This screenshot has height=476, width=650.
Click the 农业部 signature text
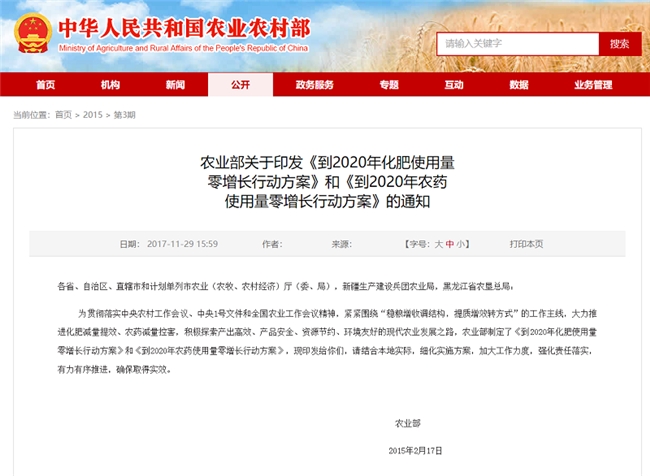pyautogui.click(x=407, y=423)
